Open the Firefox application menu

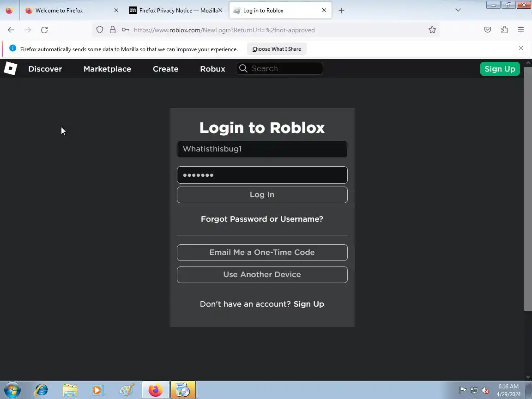[x=521, y=30]
